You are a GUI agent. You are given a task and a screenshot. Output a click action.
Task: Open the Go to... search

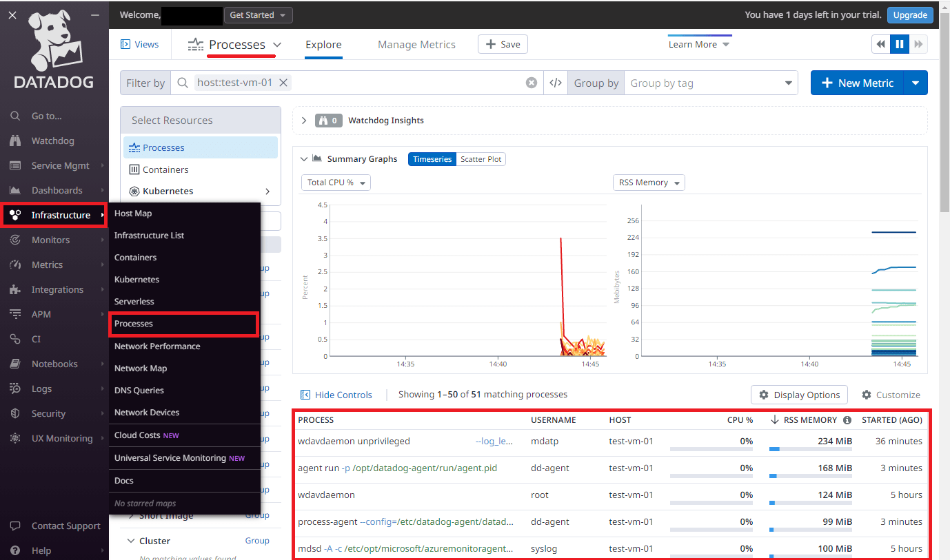click(46, 116)
